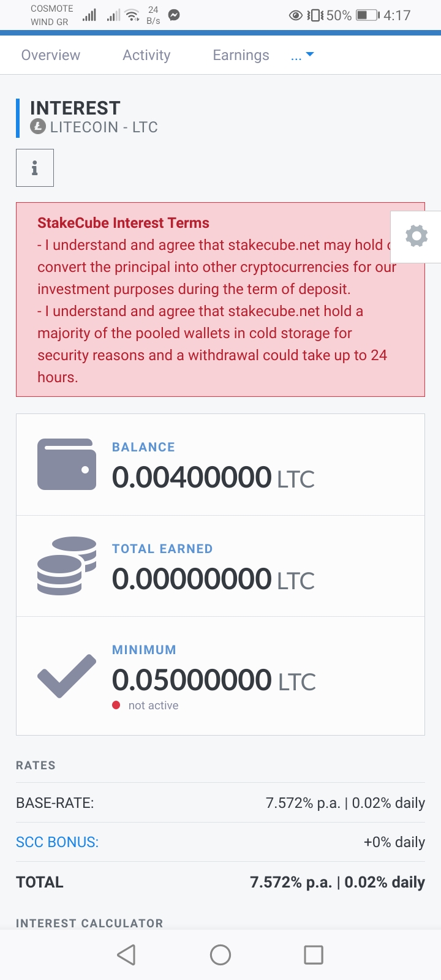441x980 pixels.
Task: Tap the TOTAL rate row
Action: tap(221, 882)
